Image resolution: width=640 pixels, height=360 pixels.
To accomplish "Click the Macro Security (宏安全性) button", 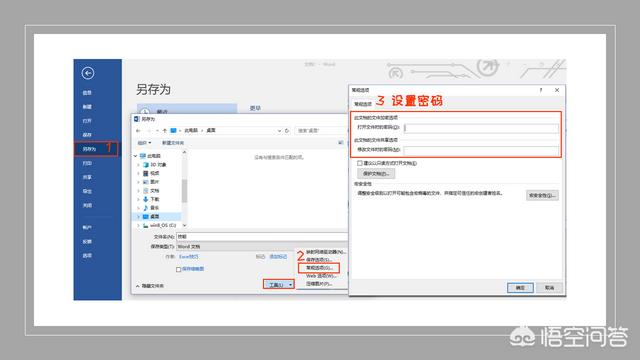I will 542,196.
